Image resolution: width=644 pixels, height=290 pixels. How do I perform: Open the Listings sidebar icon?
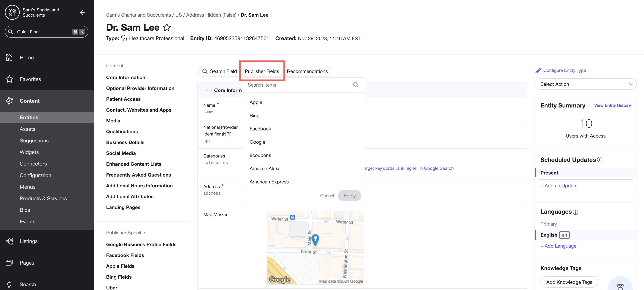(x=9, y=241)
